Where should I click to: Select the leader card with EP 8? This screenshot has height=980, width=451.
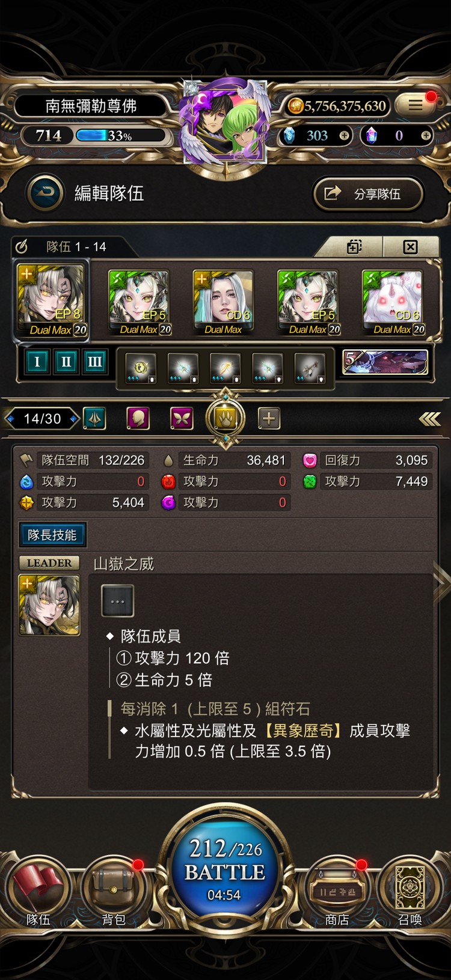(52, 299)
